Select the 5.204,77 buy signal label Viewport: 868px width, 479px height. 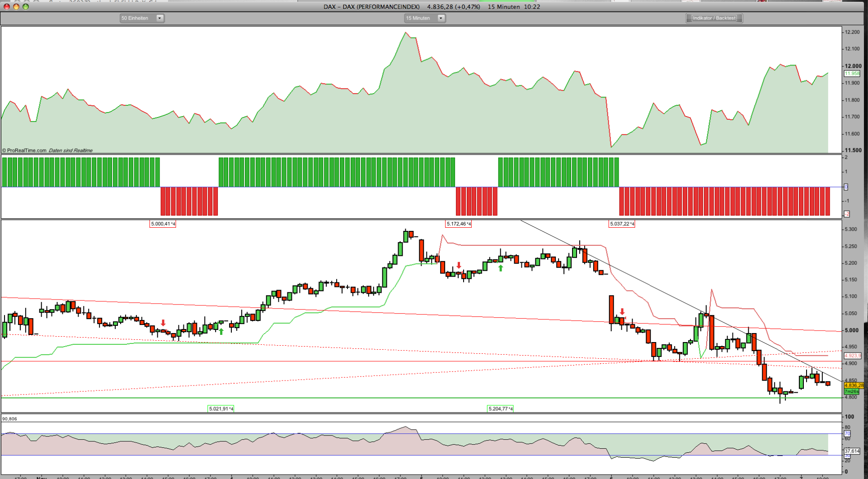pos(501,409)
